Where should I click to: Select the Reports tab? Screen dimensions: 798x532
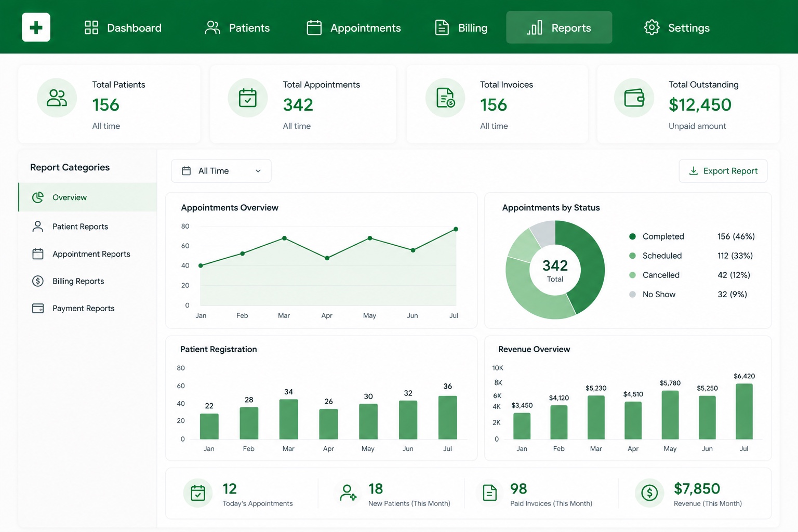(559, 28)
